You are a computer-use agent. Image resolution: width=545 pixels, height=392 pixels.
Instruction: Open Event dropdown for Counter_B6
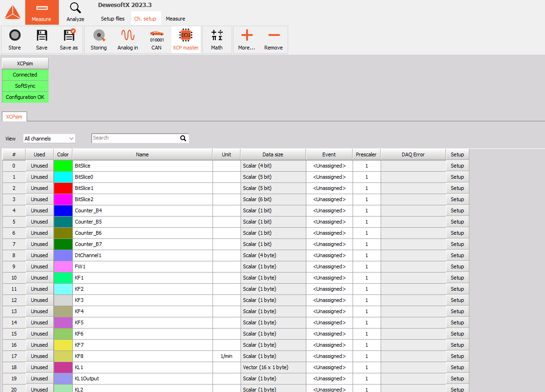tap(329, 233)
